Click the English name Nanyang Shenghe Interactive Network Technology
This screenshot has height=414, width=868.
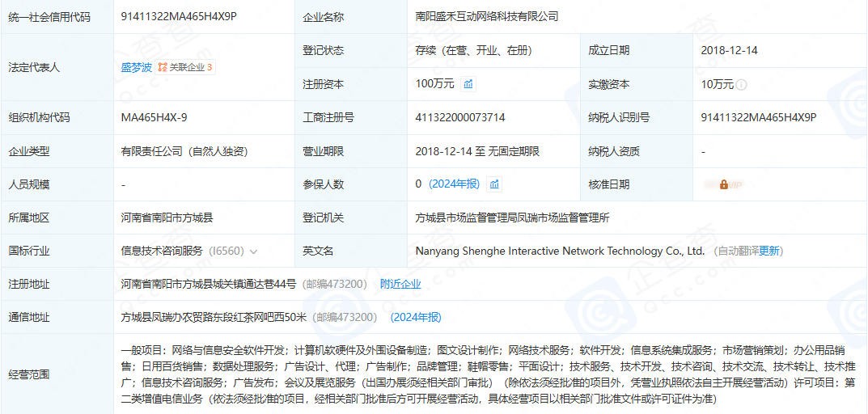point(560,251)
